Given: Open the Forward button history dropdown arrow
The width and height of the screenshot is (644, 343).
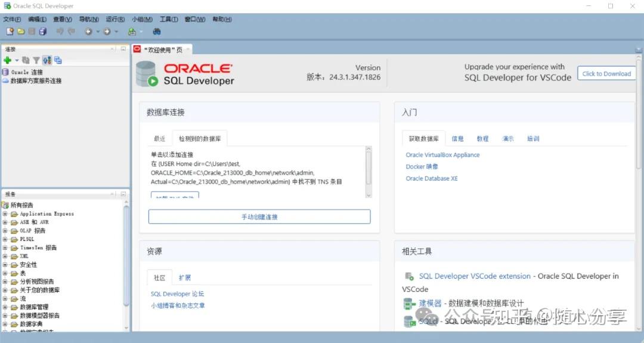Looking at the screenshot, I should tap(116, 32).
